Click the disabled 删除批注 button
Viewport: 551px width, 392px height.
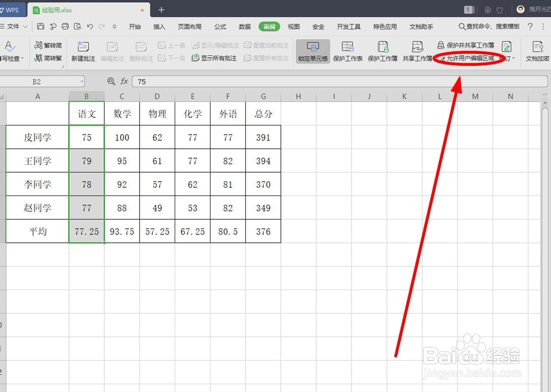(141, 51)
